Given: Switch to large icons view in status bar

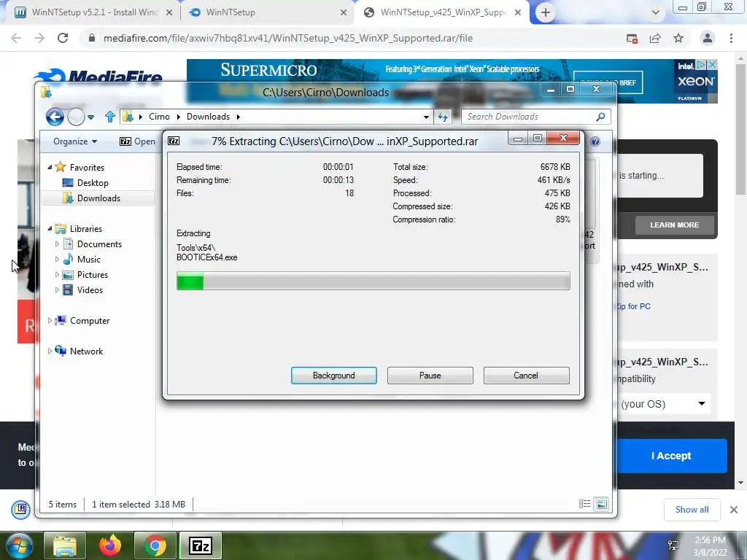Looking at the screenshot, I should click(602, 504).
